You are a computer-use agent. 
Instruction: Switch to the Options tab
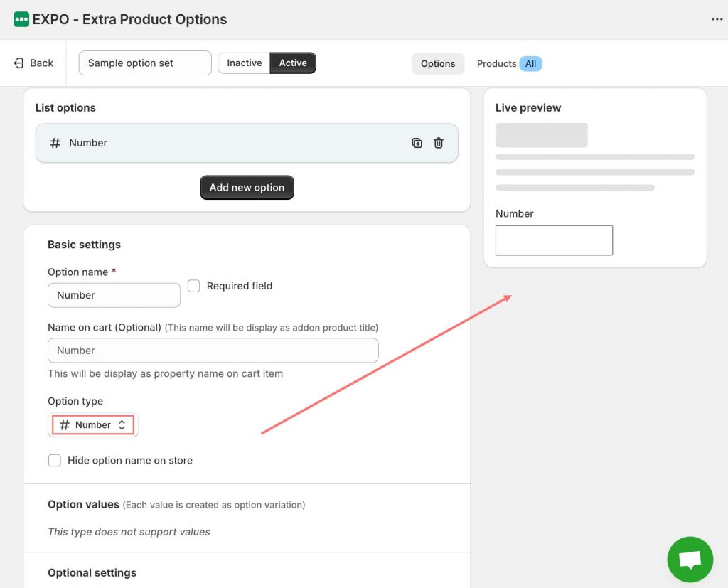coord(438,64)
